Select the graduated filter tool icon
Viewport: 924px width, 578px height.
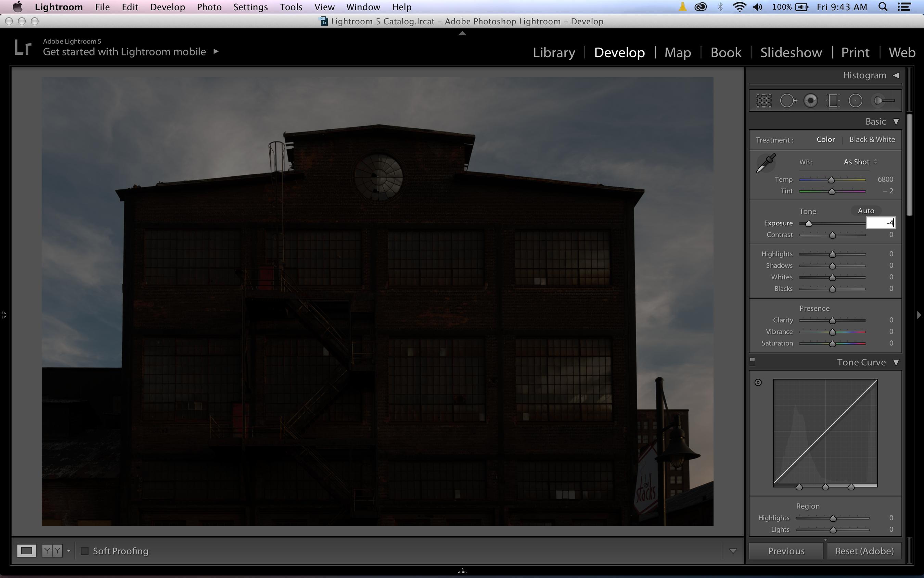click(833, 101)
